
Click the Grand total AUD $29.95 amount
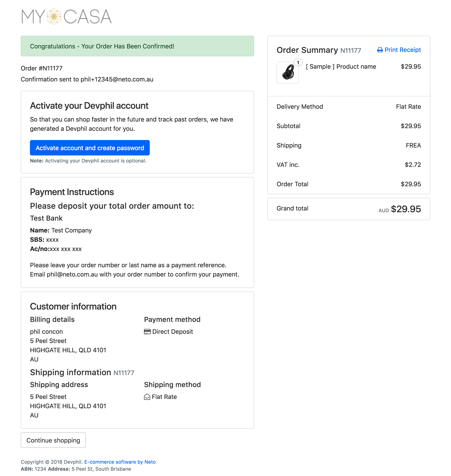[406, 209]
